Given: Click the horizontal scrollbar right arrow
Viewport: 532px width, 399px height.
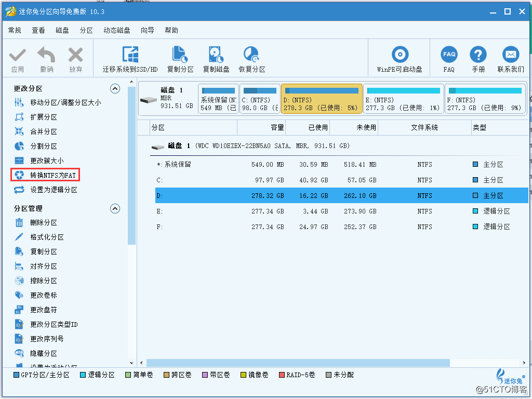Looking at the screenshot, I should tap(525, 363).
